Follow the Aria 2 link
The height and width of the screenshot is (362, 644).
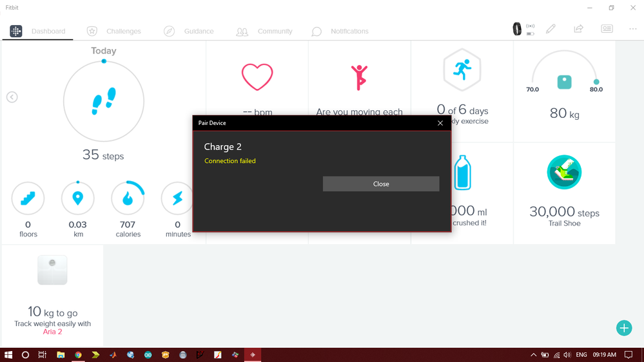[53, 332]
